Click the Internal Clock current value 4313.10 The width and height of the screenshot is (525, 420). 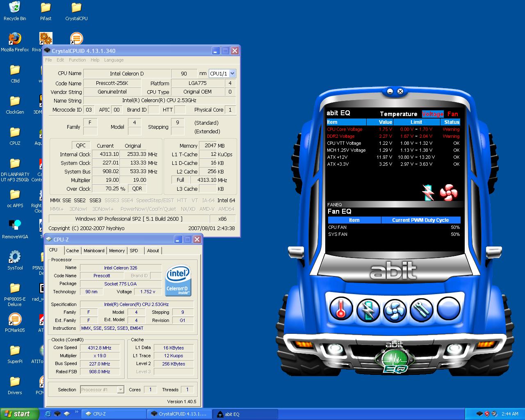[x=105, y=154]
